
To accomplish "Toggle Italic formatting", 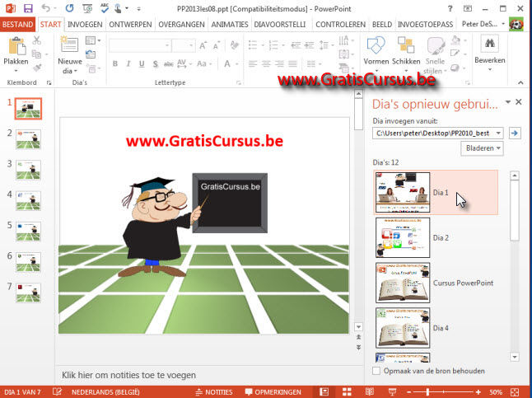I will pos(128,63).
